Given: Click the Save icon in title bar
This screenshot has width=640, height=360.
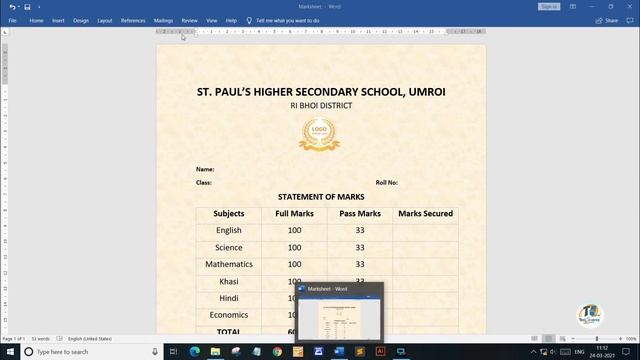Looking at the screenshot, I should pos(27,7).
